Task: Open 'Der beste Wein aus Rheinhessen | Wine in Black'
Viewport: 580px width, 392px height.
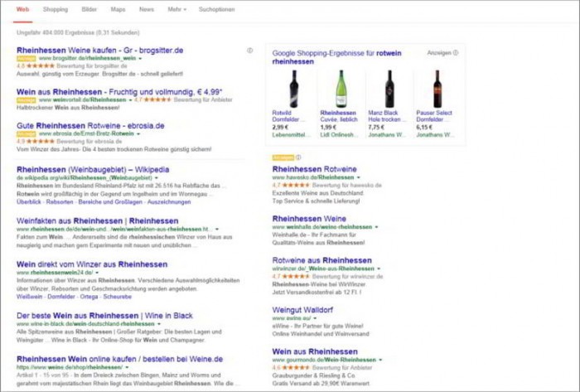Action: (104, 316)
